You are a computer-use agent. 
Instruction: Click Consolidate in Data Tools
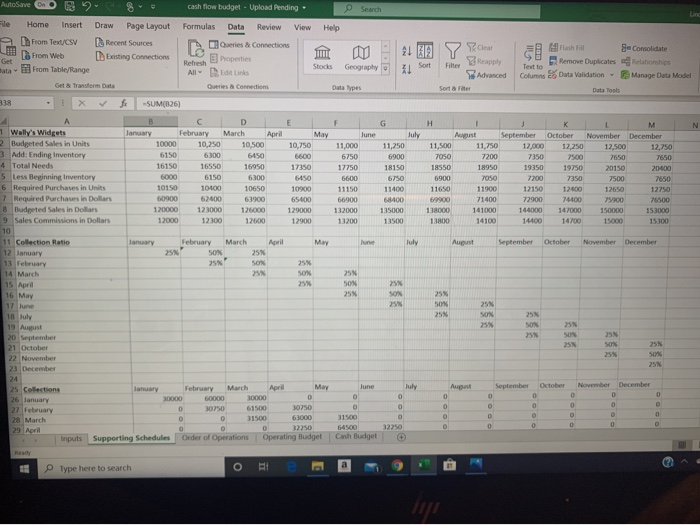coord(644,48)
